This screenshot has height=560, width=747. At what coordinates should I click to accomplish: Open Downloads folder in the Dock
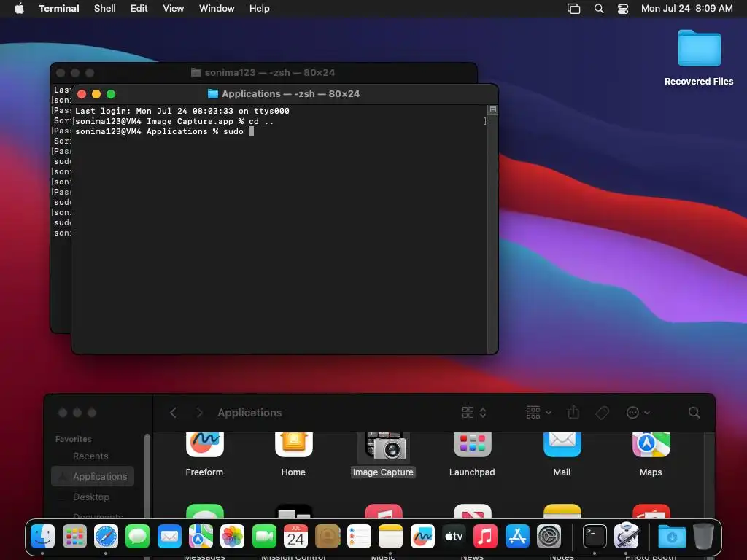672,536
